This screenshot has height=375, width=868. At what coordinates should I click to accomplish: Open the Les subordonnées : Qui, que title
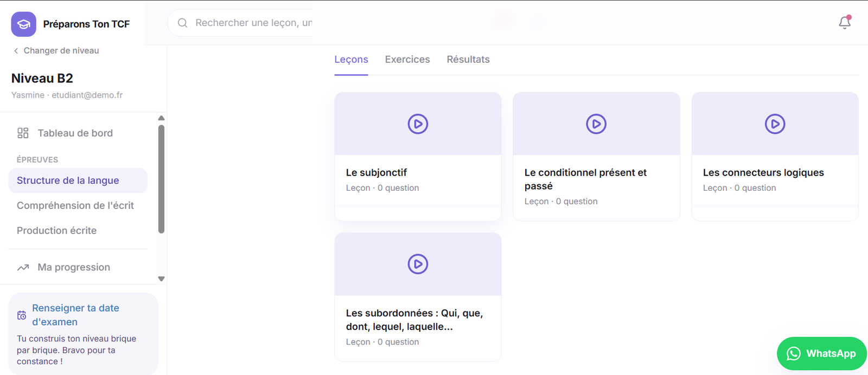click(414, 320)
